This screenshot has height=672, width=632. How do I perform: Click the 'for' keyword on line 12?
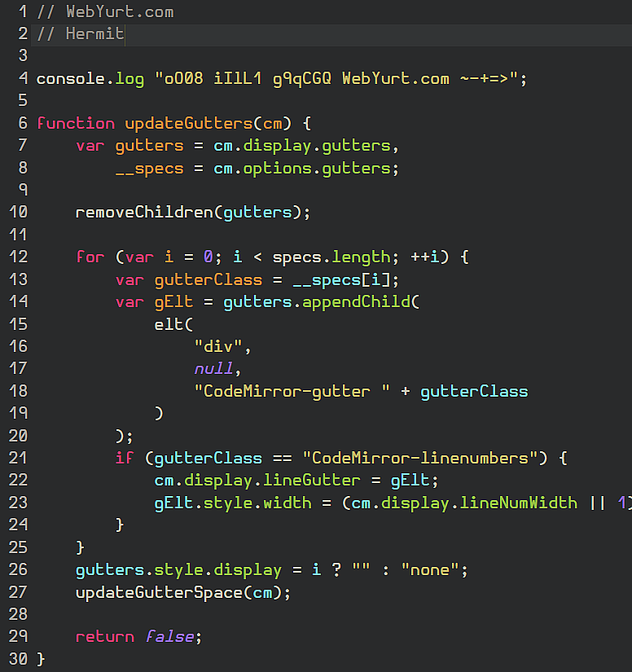point(90,257)
